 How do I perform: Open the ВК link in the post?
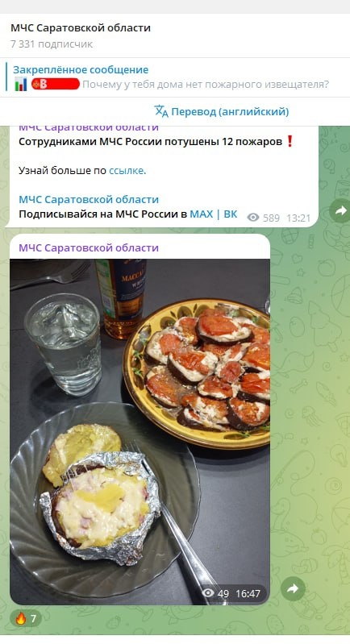[x=231, y=214]
